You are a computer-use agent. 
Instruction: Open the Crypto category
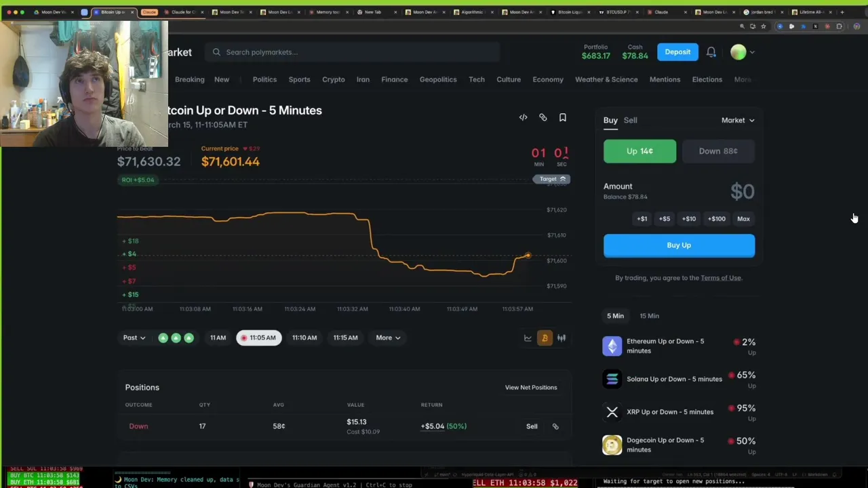coord(333,79)
